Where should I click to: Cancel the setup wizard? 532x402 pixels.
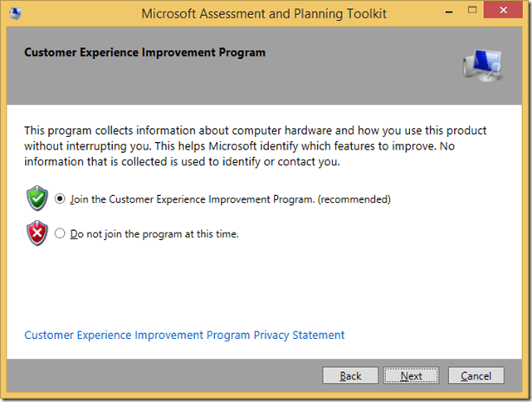pyautogui.click(x=476, y=375)
